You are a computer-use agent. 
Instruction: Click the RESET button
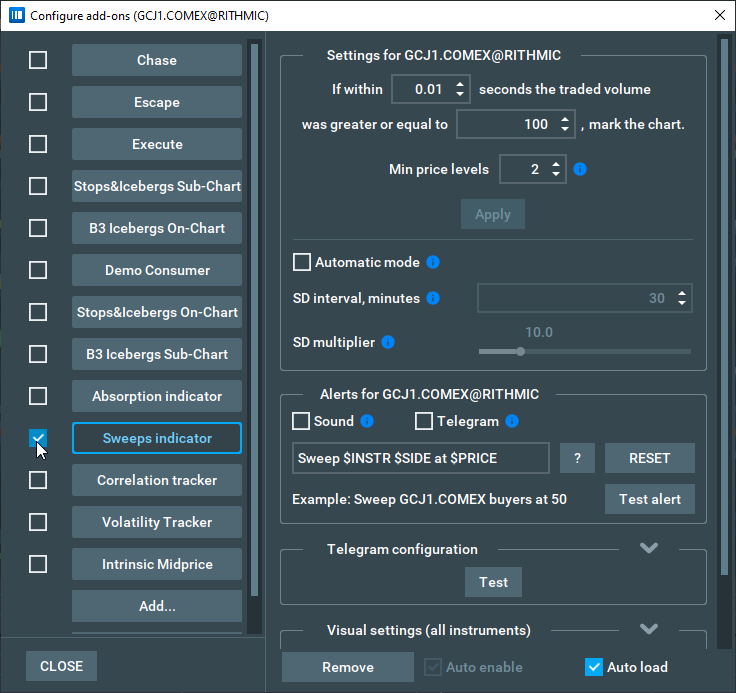649,458
